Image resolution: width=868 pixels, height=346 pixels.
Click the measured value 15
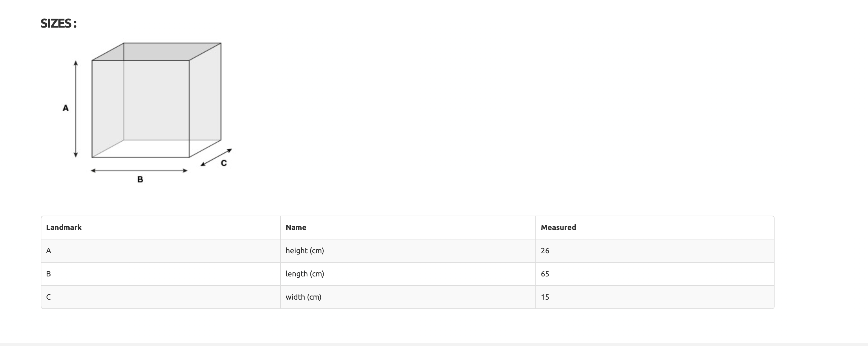pyautogui.click(x=545, y=297)
